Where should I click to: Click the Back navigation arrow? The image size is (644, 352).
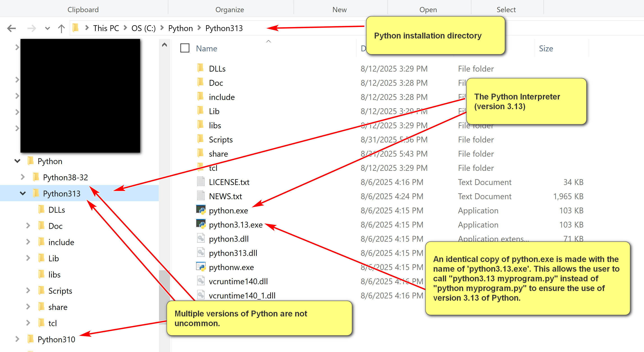[11, 28]
